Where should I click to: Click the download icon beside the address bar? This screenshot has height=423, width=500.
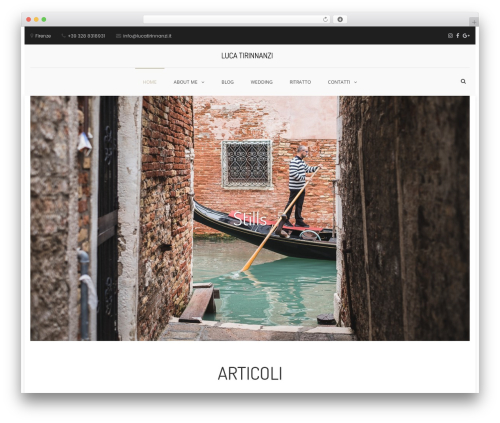point(340,19)
